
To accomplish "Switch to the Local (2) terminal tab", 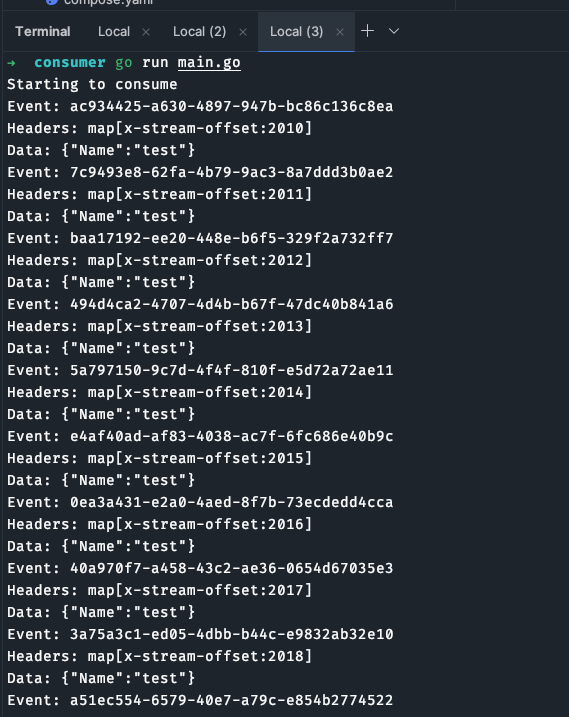I will pyautogui.click(x=199, y=32).
